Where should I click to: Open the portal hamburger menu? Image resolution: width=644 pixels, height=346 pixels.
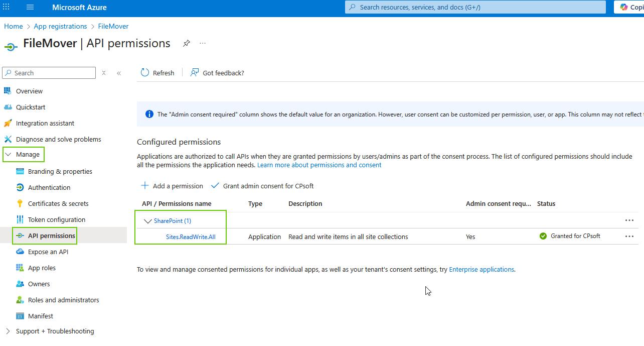[x=31, y=7]
